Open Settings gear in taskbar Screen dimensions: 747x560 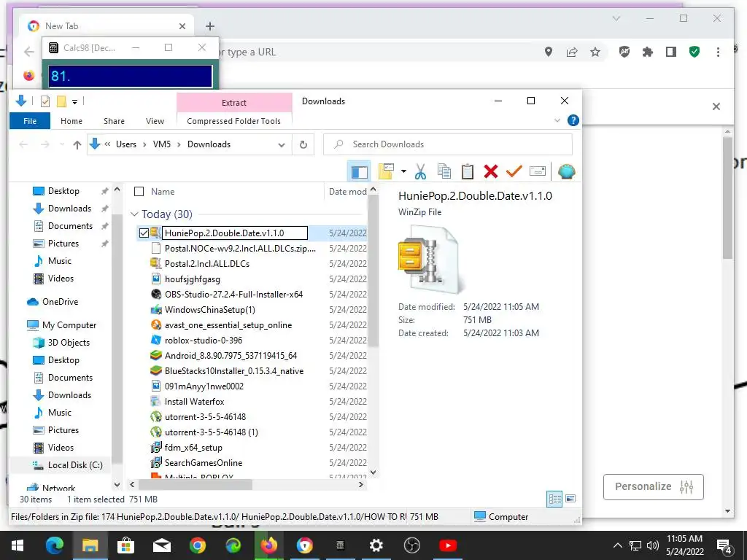[376, 545]
